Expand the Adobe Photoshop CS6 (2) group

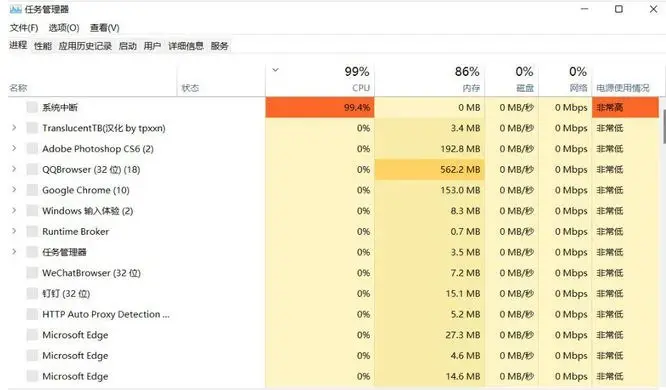click(x=14, y=148)
